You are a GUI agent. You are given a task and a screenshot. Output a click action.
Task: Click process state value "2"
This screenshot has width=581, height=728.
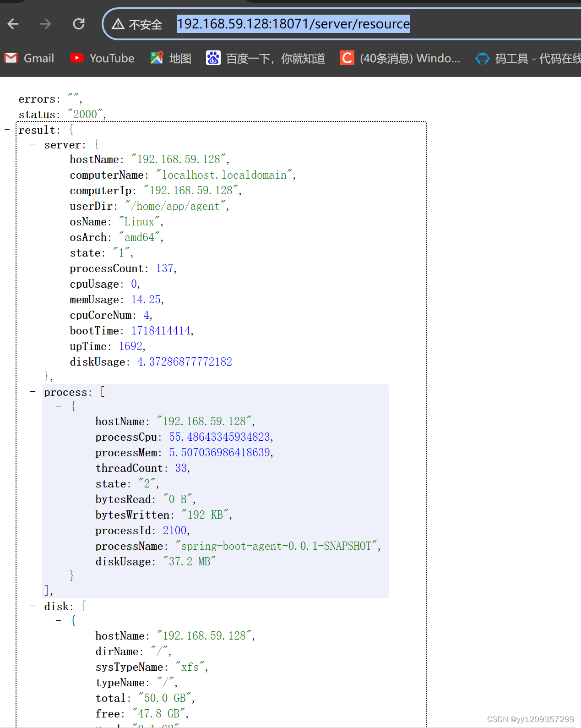147,484
